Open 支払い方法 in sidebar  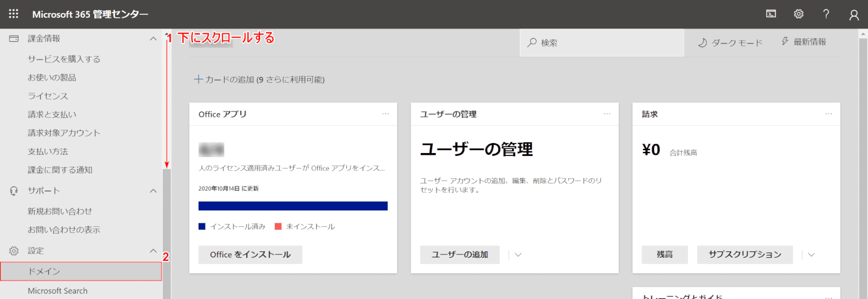click(48, 151)
